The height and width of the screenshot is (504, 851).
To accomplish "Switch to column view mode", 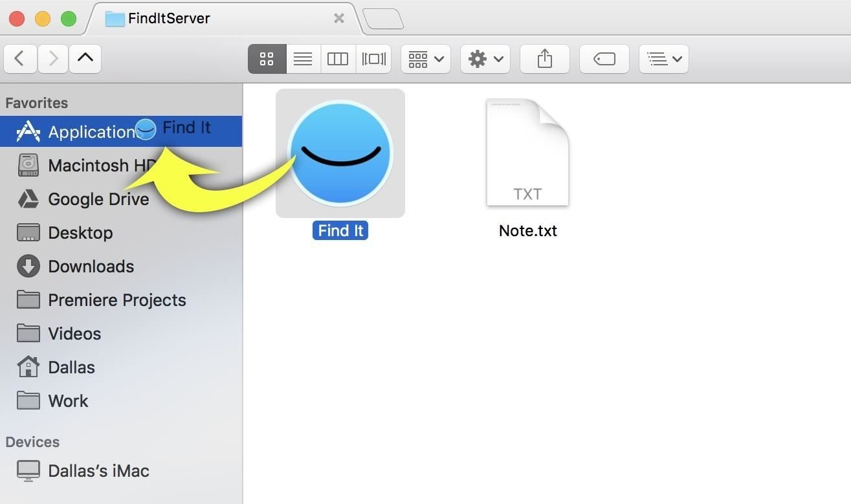I will 337,58.
